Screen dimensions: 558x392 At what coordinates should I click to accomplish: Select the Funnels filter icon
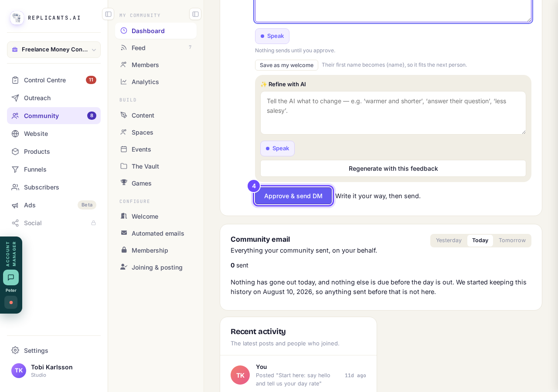click(15, 169)
